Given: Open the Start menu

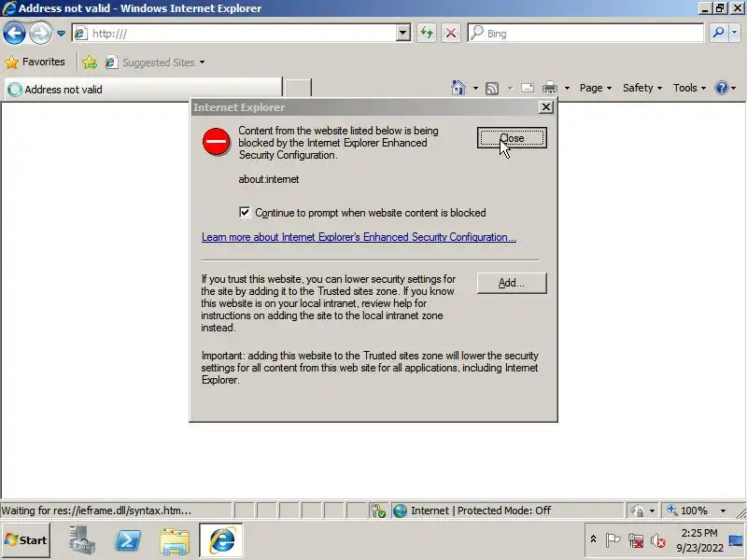Looking at the screenshot, I should 26,540.
